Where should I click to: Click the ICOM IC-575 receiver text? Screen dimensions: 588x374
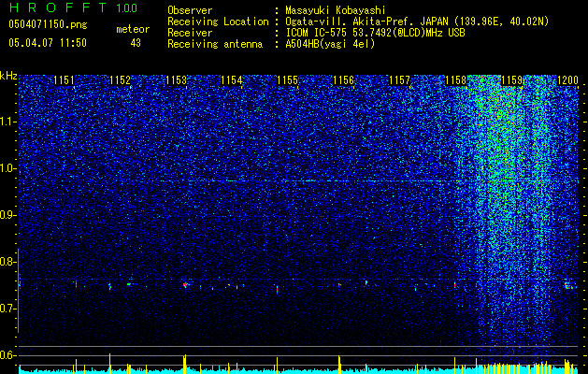pos(375,33)
